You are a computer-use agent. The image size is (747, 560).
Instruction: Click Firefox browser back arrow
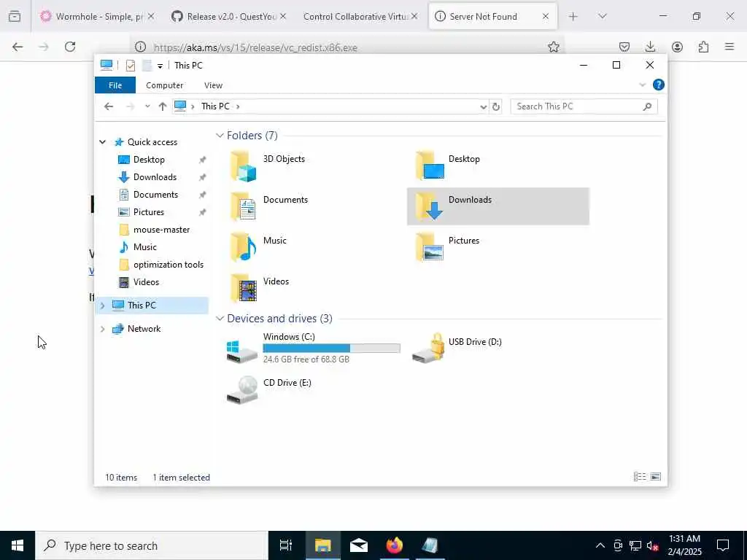[x=18, y=47]
